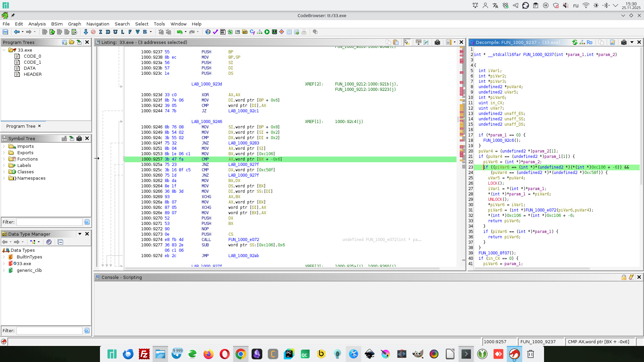Select the CODE_1 segment in Program Trees

click(32, 62)
